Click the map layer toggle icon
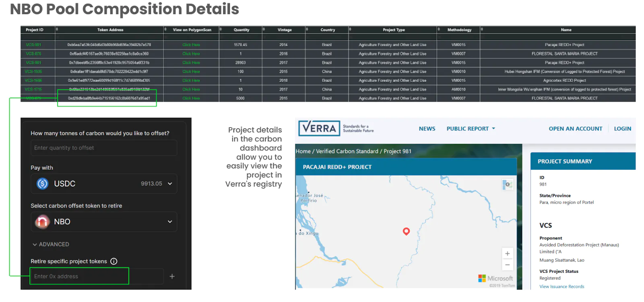Screen dimensions: 644x302 click(507, 185)
